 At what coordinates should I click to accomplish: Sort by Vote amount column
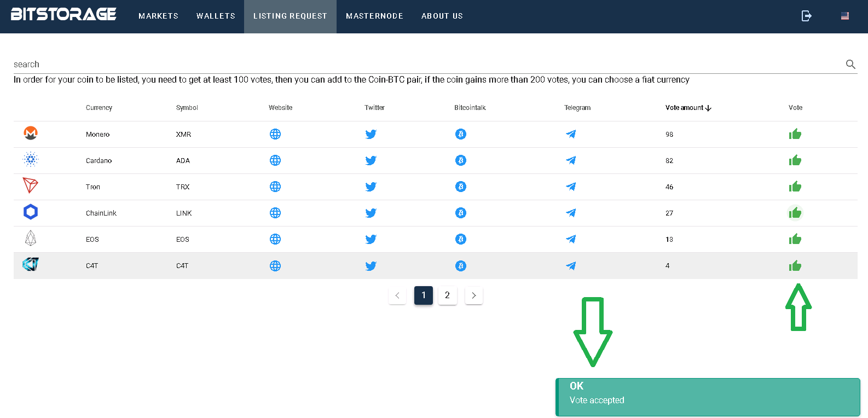(688, 108)
